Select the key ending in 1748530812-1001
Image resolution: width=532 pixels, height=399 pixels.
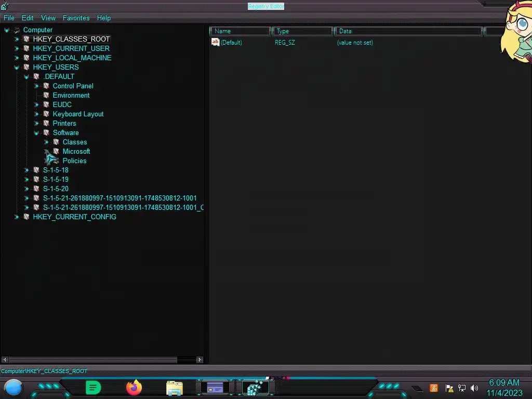[x=119, y=198]
